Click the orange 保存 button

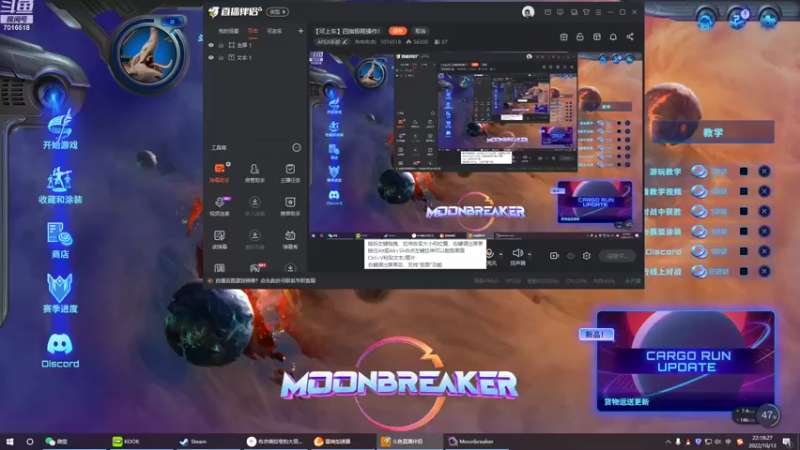pos(398,31)
